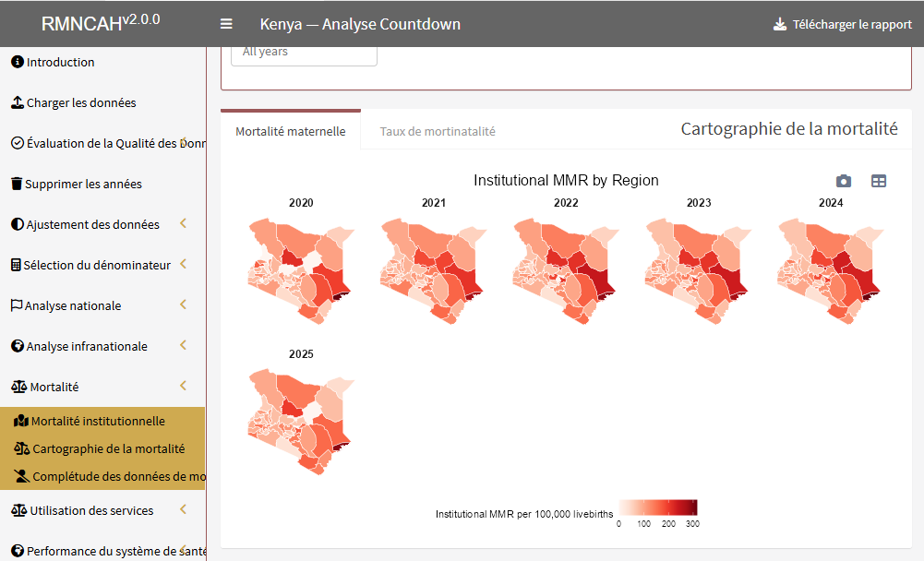Click the Kenya — Analyse Countdown title
Viewport: 924px width, 561px height.
[x=360, y=24]
